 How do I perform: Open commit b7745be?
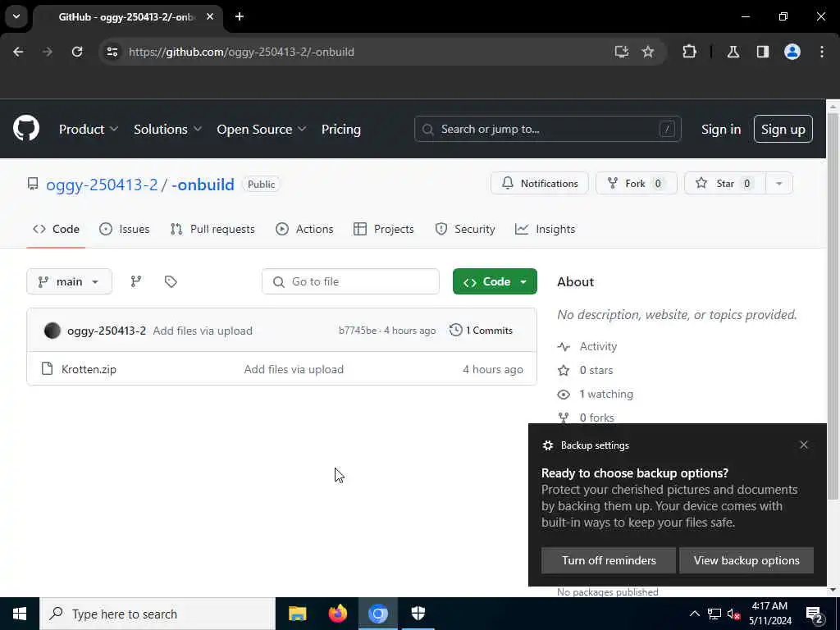pos(358,331)
